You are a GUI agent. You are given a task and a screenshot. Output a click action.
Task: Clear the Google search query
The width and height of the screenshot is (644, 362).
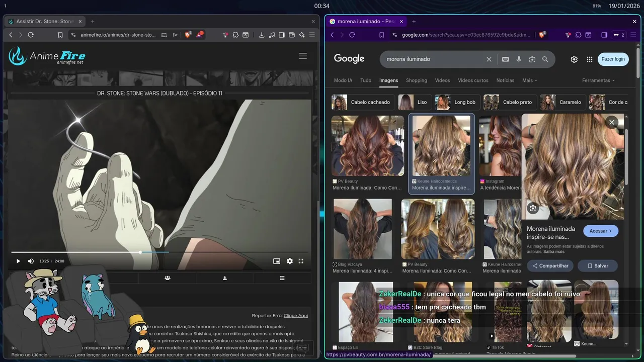coord(489,59)
